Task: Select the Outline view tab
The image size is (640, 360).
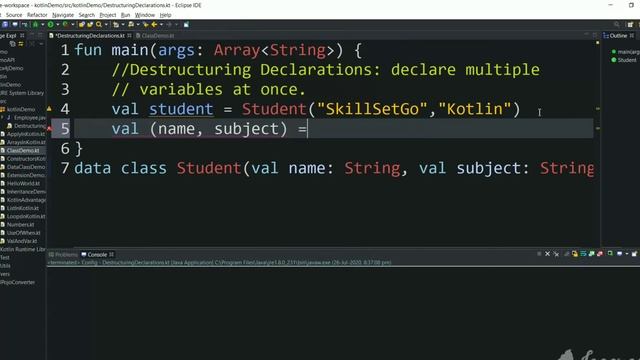Action: click(x=618, y=36)
